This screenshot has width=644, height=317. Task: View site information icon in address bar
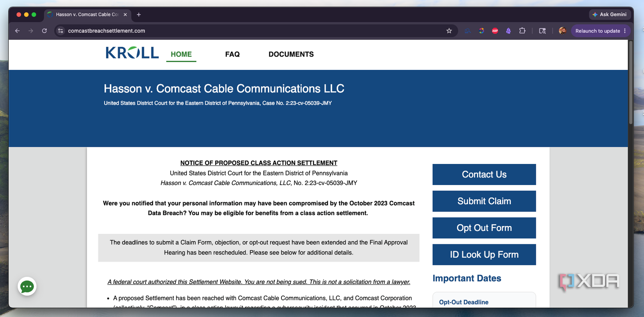60,31
